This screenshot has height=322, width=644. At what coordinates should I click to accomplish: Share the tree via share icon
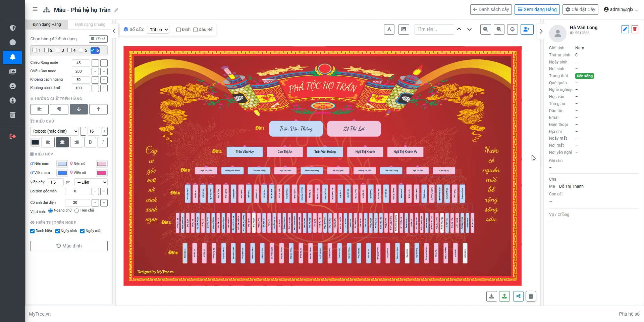coord(518,296)
